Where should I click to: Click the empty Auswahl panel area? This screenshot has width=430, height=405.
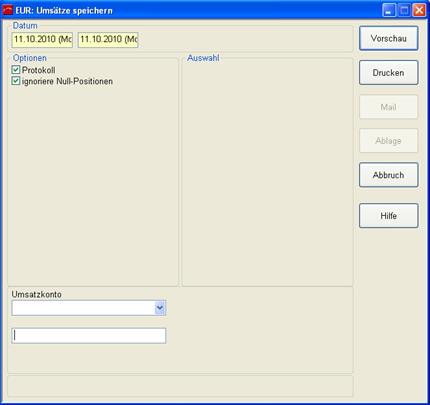tap(267, 173)
